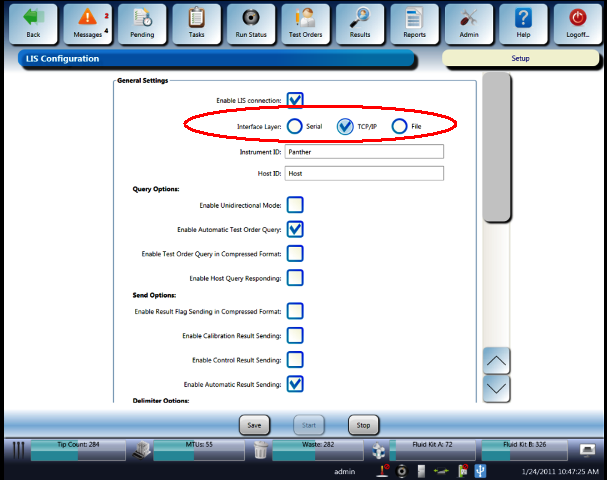Image resolution: width=607 pixels, height=480 pixels.
Task: Click into the Instrument ID field
Action: click(363, 152)
